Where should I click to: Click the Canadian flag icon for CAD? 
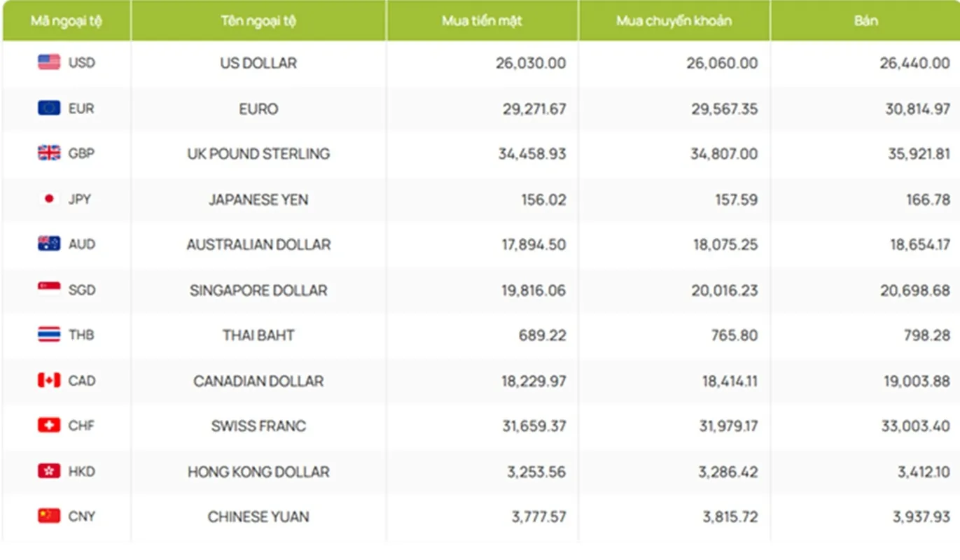pos(49,380)
